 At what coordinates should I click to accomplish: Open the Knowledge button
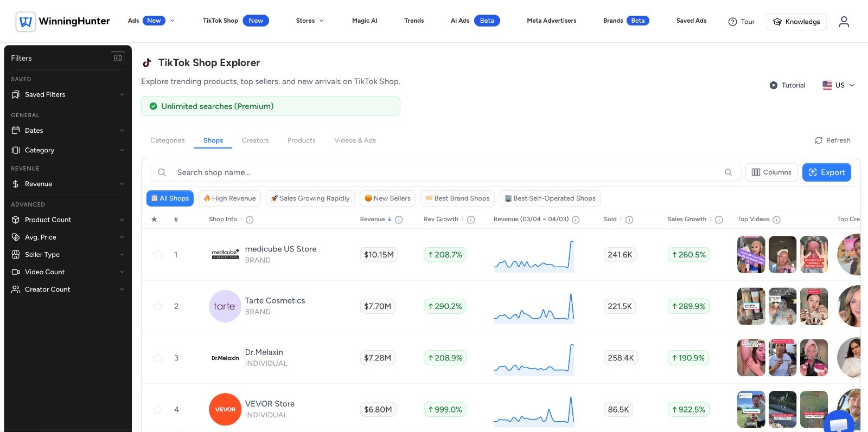(796, 22)
